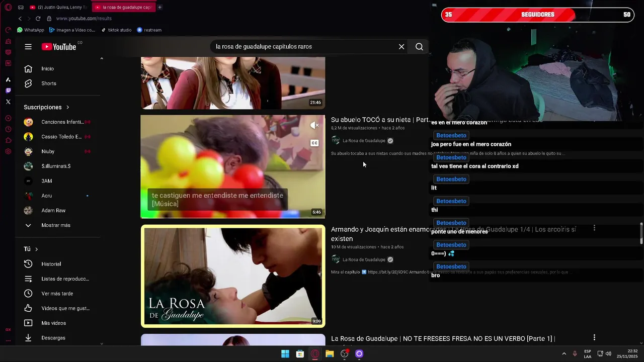This screenshot has width=644, height=362.
Task: Open the tiktok studio bookmark
Action: click(116, 30)
